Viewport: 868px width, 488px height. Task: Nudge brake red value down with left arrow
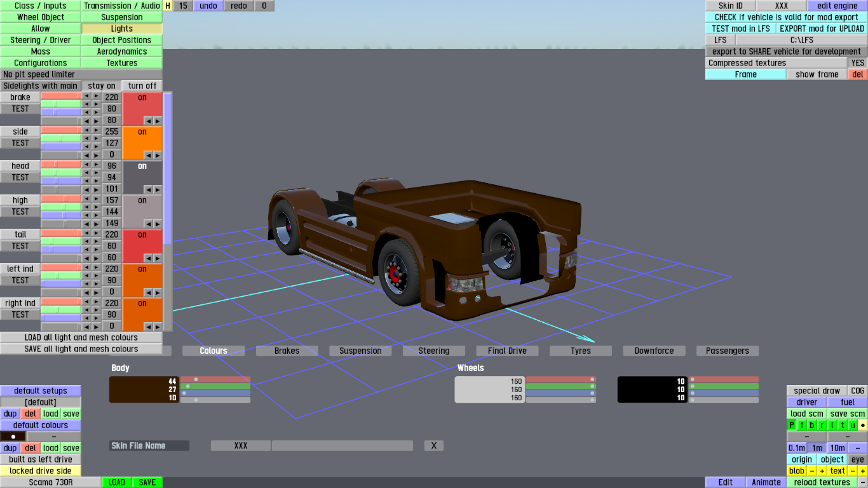[x=87, y=96]
